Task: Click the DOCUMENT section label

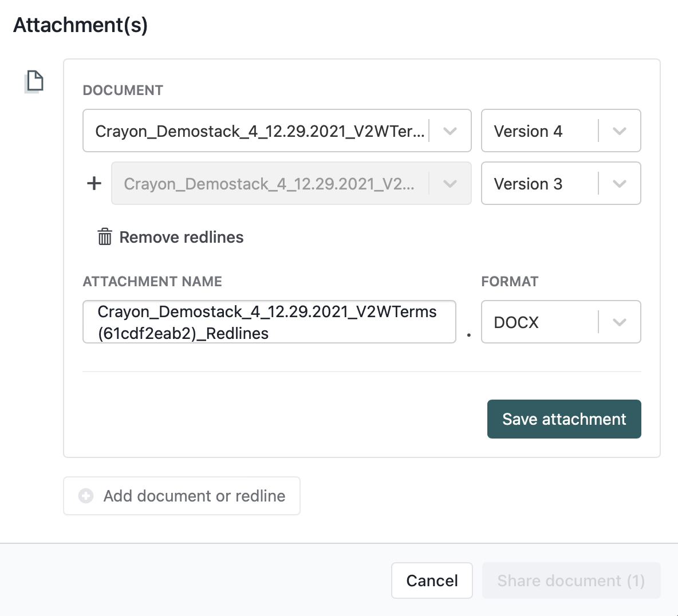Action: point(123,90)
